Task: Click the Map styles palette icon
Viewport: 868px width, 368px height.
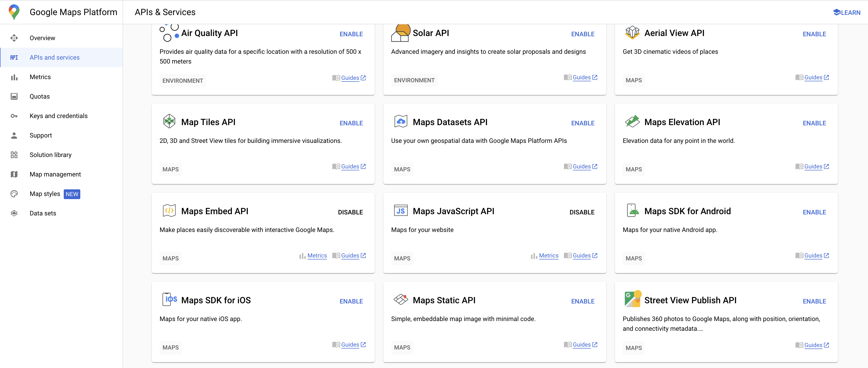Action: click(14, 194)
